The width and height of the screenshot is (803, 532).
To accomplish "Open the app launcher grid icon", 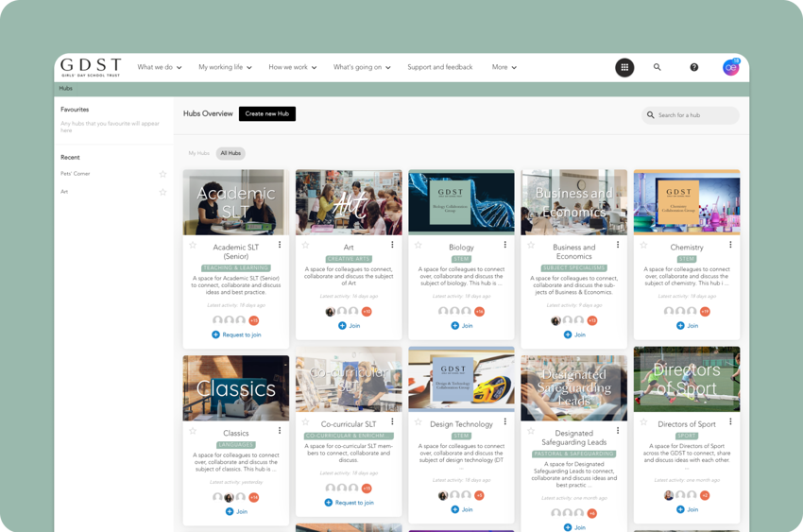I will [x=624, y=67].
